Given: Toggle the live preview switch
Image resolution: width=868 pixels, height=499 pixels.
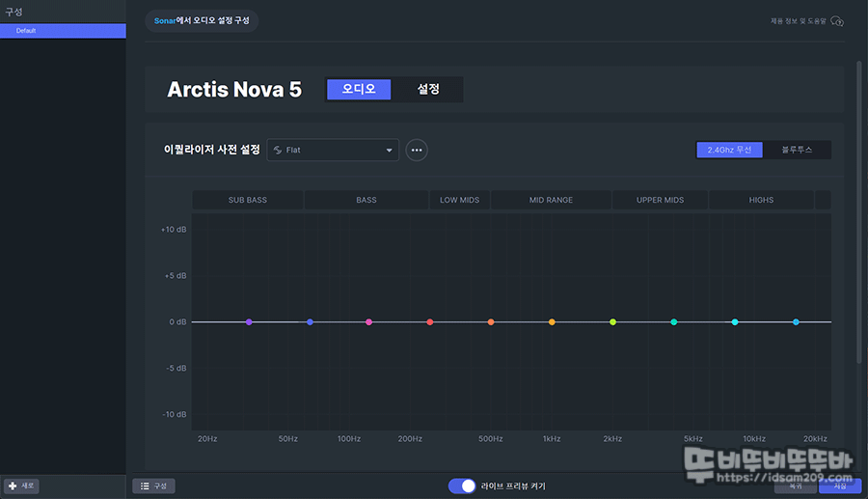Looking at the screenshot, I should 462,485.
